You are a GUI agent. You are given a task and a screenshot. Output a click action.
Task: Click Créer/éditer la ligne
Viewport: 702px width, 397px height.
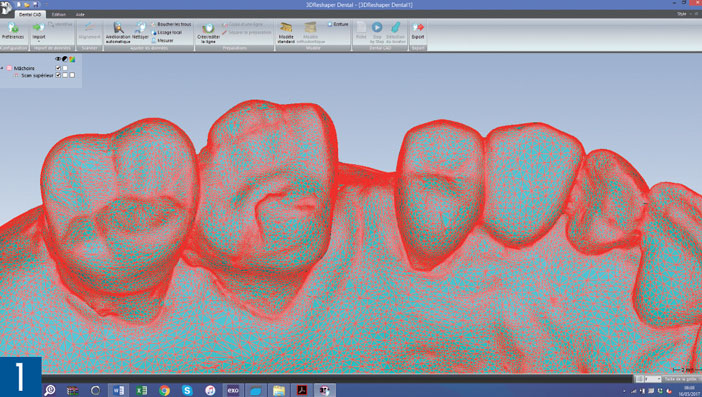tap(208, 33)
